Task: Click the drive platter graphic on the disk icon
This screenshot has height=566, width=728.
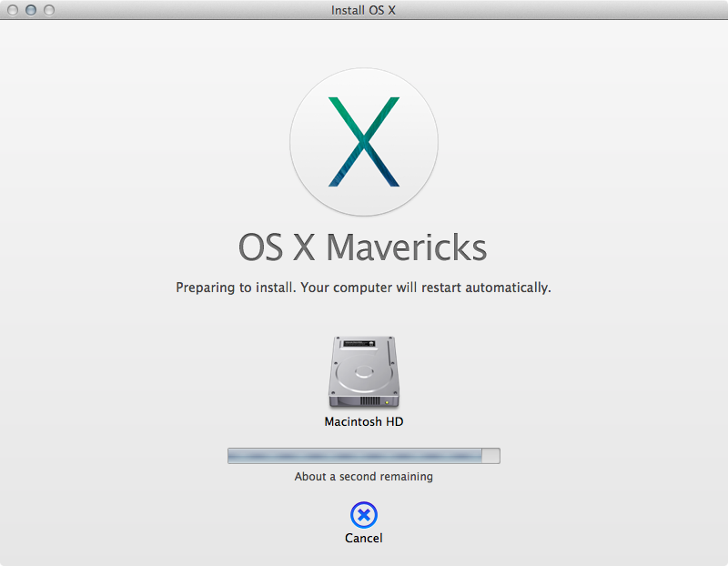Action: pyautogui.click(x=364, y=371)
